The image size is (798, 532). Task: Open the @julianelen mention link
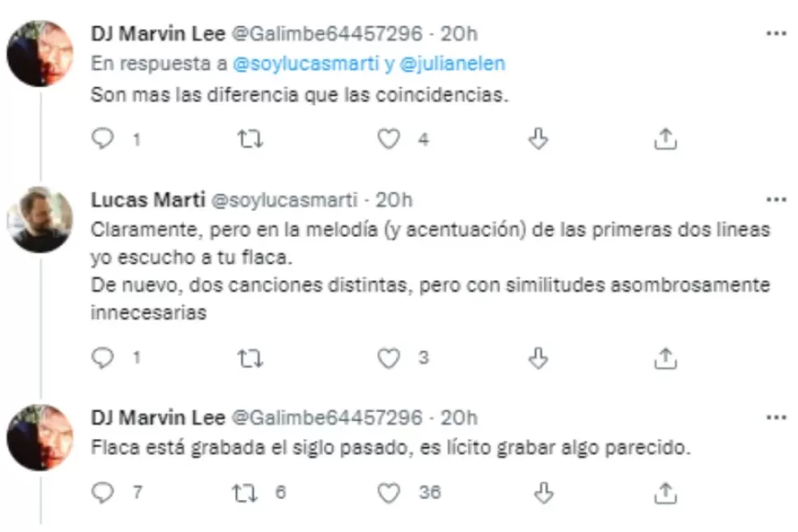tap(453, 62)
